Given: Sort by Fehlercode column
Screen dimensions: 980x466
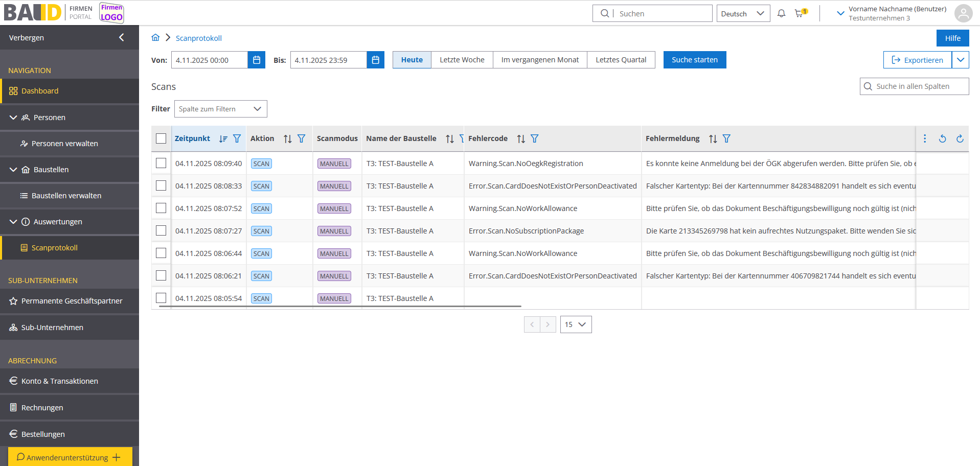Looking at the screenshot, I should [520, 138].
